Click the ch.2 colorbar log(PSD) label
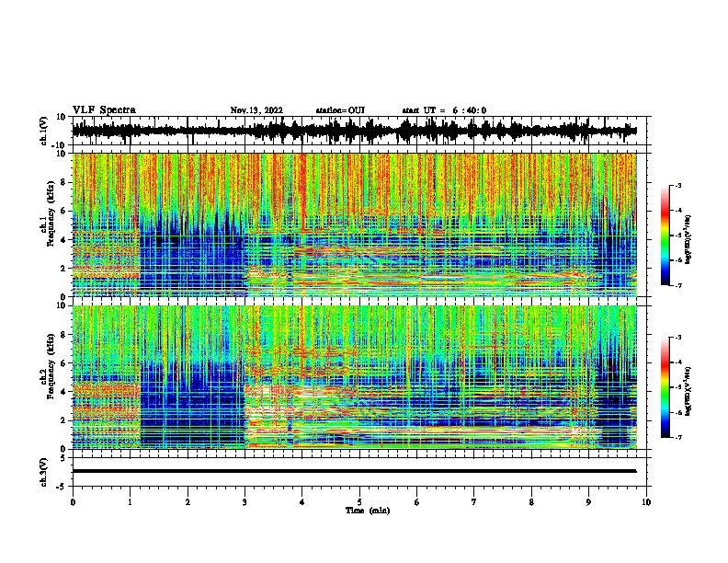This screenshot has height=563, width=728. point(688,391)
